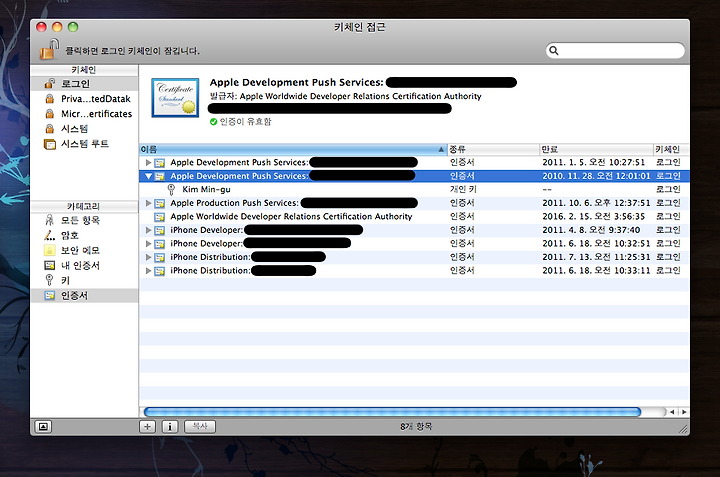This screenshot has height=477, width=720.
Task: Click the plus button to add an item
Action: click(x=147, y=426)
